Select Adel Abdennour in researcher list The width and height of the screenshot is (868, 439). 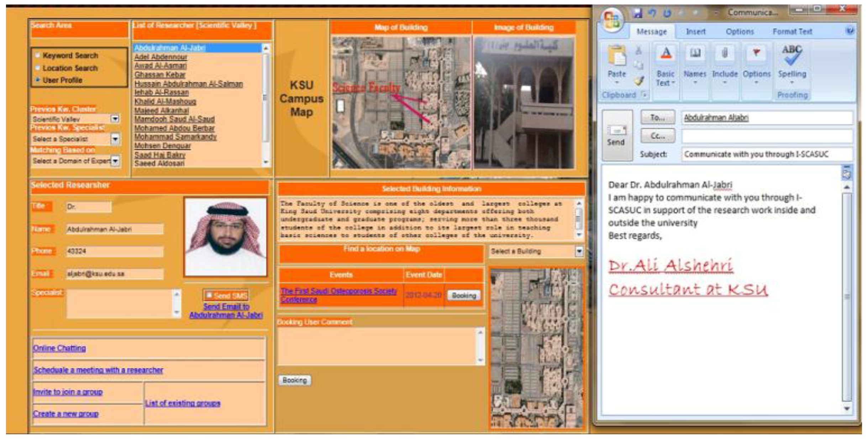click(161, 57)
